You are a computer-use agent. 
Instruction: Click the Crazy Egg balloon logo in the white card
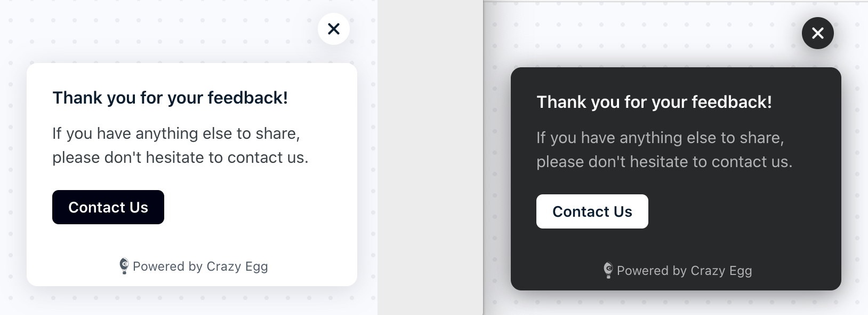click(124, 266)
